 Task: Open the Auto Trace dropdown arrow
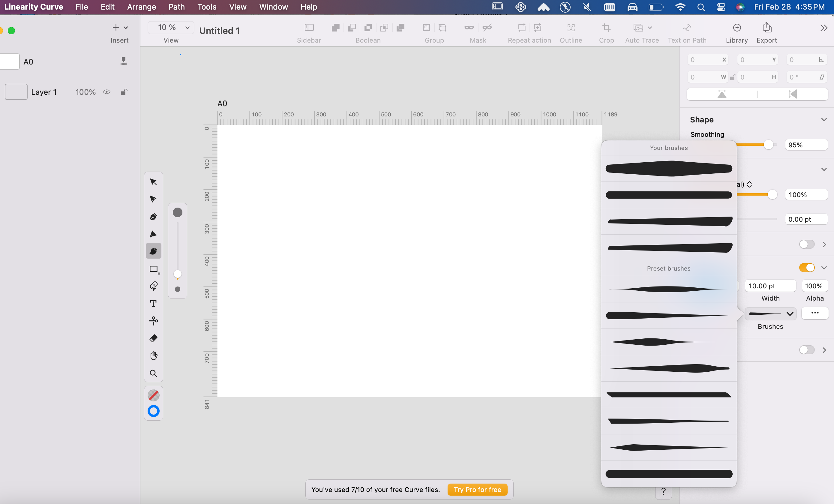(649, 28)
